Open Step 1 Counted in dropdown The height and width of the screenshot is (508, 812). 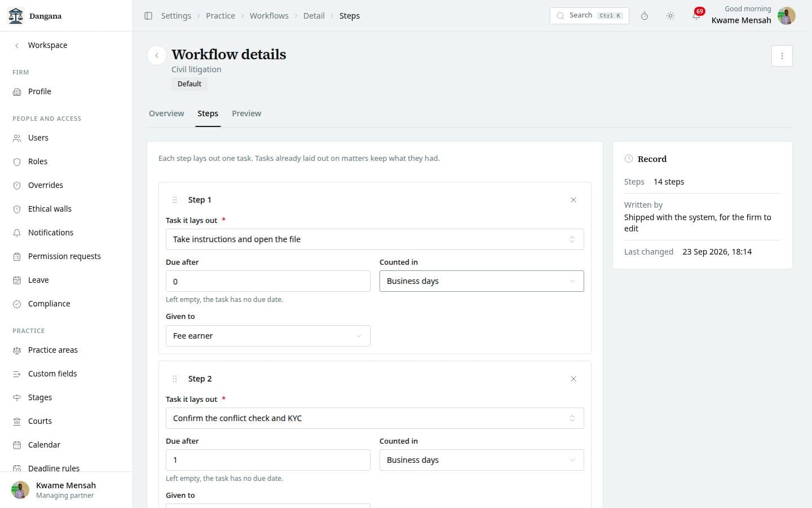(482, 281)
